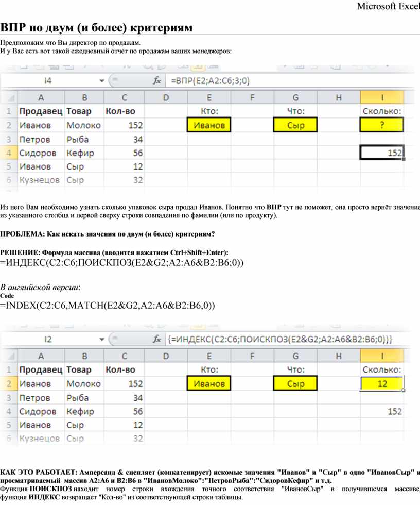Click the formula bar containing =ВПР(E2;A2:C6;3;0)
Viewport: 420px width, 505px height.
(289, 80)
